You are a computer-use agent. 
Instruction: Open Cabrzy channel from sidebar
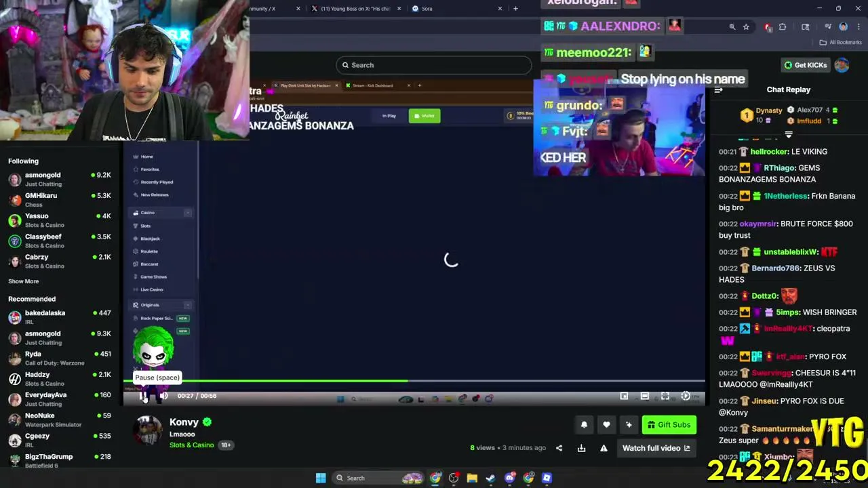(60, 261)
